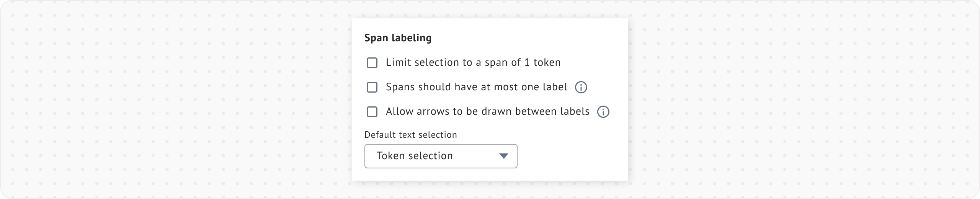Screen dimensions: 980x199
Task: Click the 'Limit selection to a span' label
Action: coord(473,63)
